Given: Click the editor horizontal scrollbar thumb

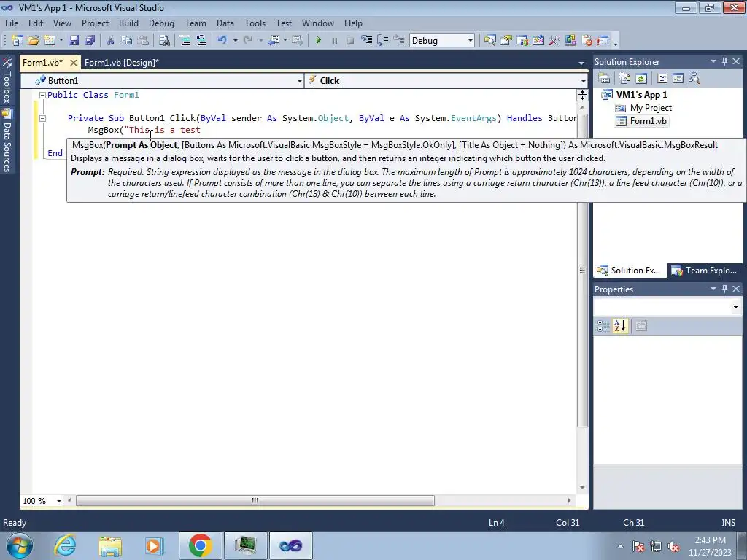Looking at the screenshot, I should (255, 501).
